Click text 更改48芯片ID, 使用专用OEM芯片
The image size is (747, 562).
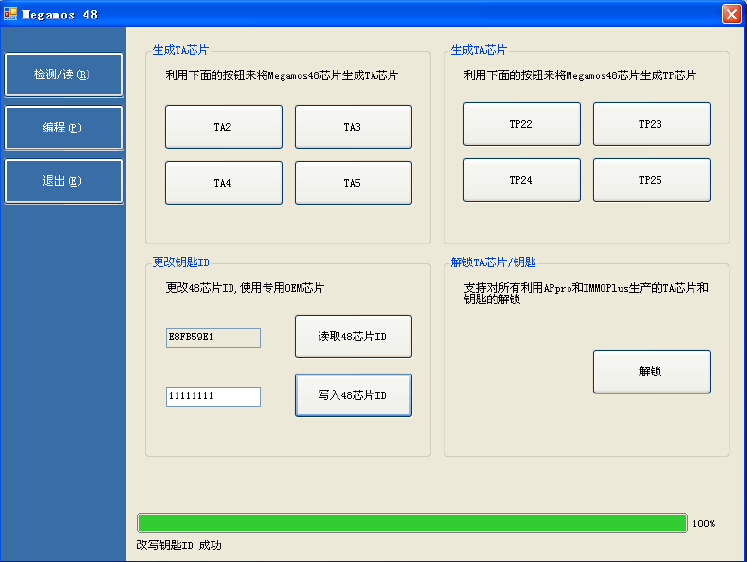pos(245,288)
